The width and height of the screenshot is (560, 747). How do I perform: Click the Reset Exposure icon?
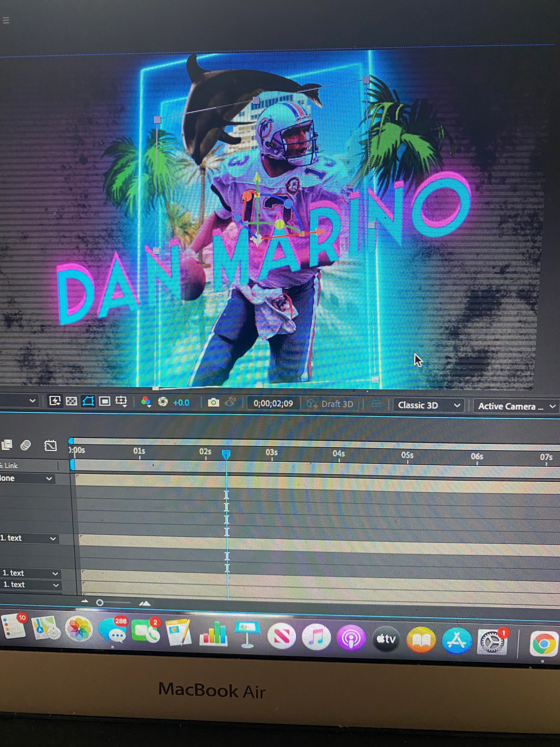pos(163,402)
